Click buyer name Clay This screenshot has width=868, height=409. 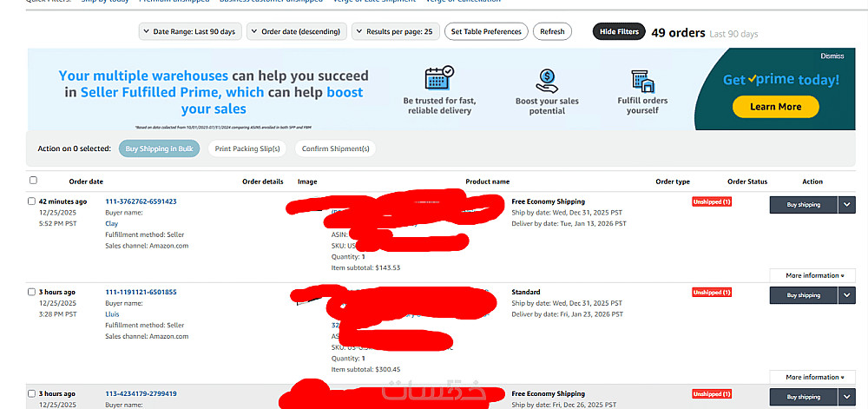[111, 223]
